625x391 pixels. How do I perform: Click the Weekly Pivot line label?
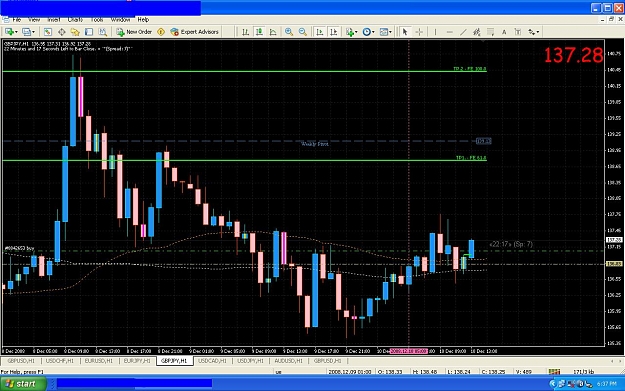[315, 144]
